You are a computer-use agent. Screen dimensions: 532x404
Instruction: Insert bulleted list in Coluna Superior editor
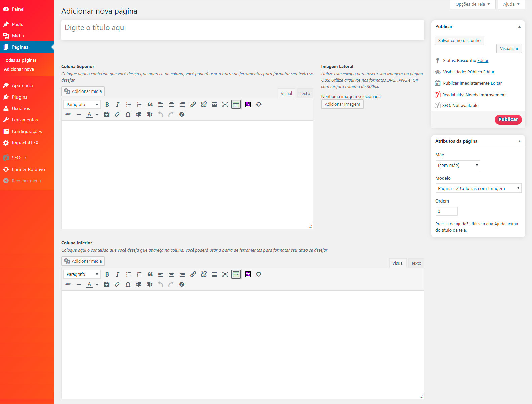coord(128,104)
